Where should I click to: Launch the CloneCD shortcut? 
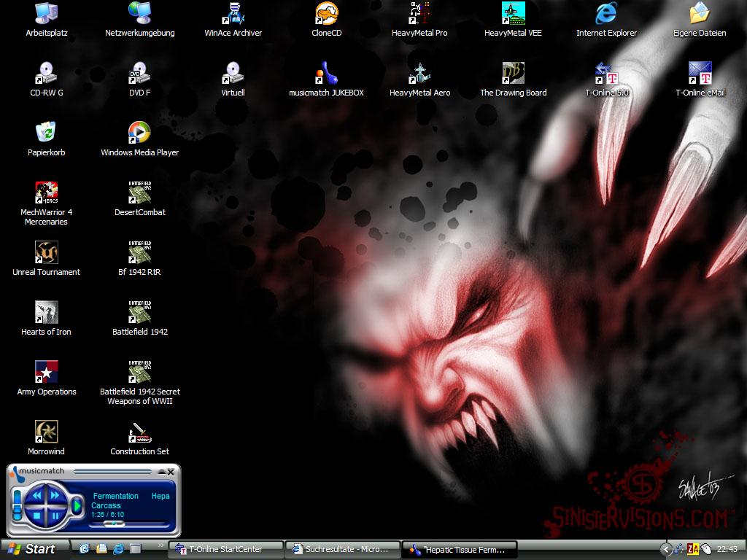point(326,20)
